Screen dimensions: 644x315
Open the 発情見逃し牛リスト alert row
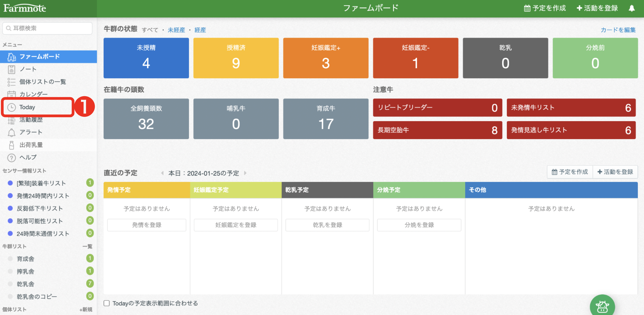[571, 130]
